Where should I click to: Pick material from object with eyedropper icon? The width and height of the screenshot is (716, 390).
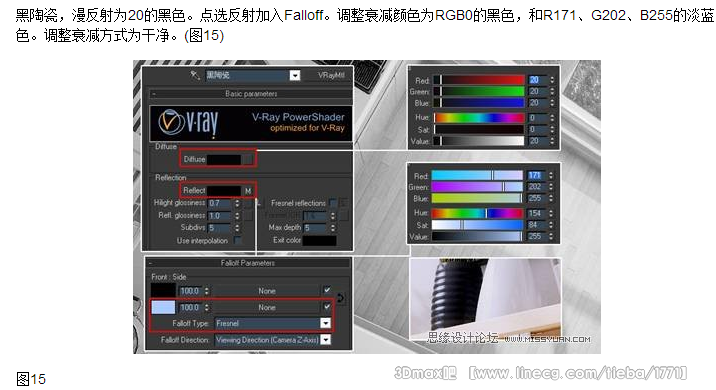(195, 75)
